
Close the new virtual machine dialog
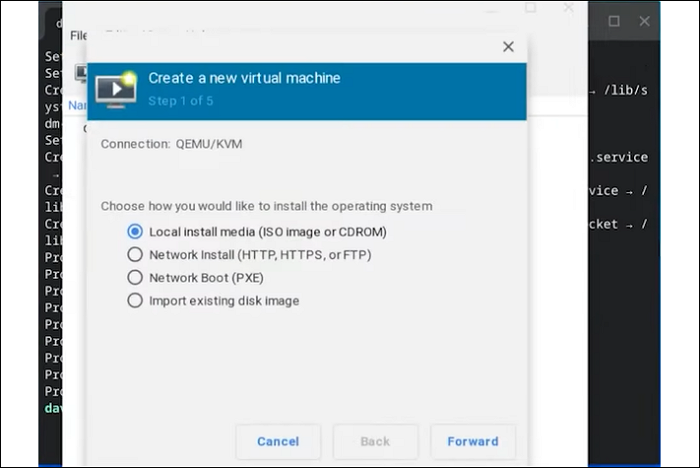point(508,46)
